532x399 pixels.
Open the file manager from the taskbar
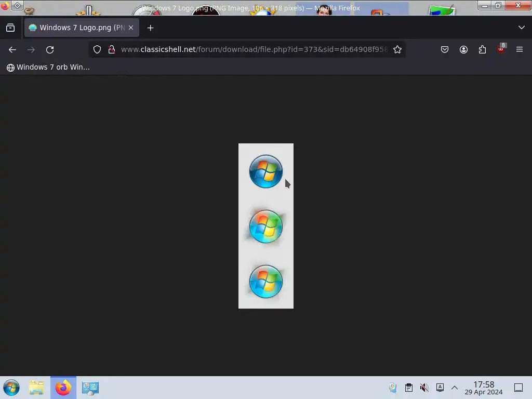(x=36, y=388)
